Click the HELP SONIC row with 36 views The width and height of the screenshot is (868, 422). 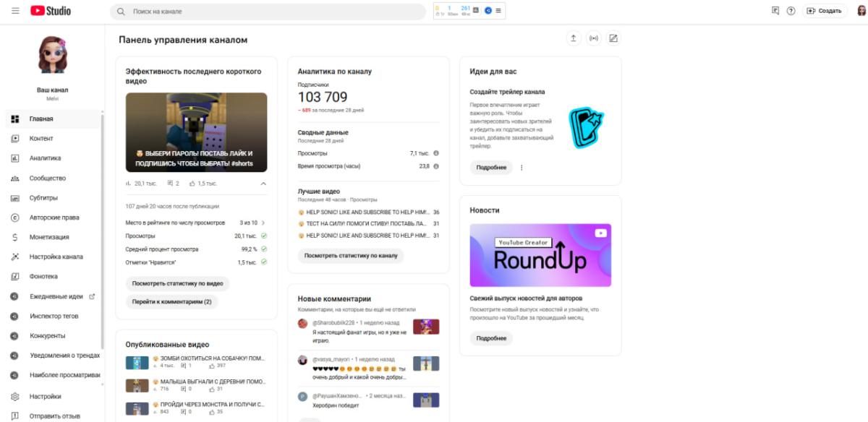tap(368, 212)
